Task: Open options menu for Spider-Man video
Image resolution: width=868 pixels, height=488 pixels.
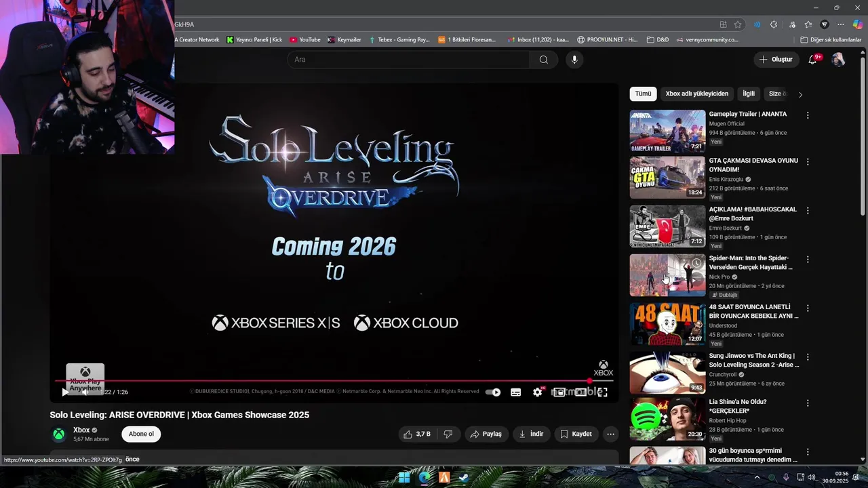Action: click(807, 260)
